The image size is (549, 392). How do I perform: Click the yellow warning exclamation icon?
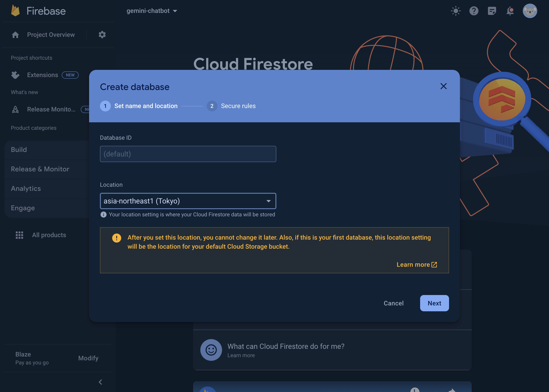point(116,238)
